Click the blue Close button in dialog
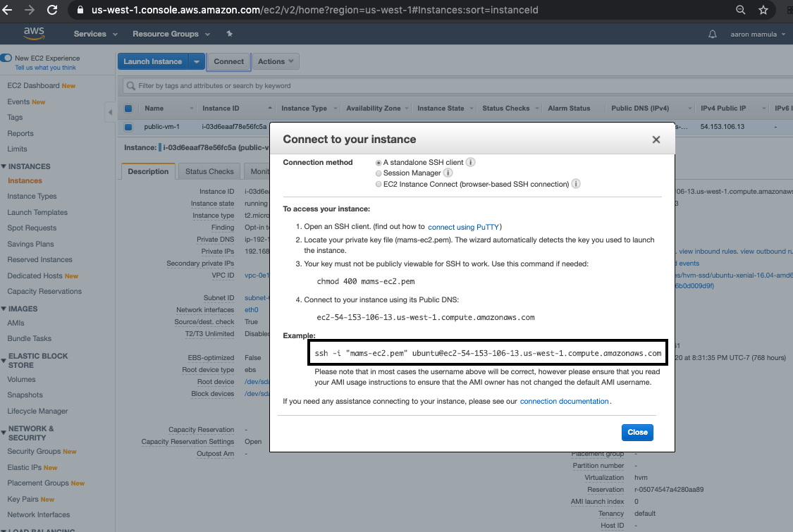This screenshot has width=793, height=532. tap(637, 433)
